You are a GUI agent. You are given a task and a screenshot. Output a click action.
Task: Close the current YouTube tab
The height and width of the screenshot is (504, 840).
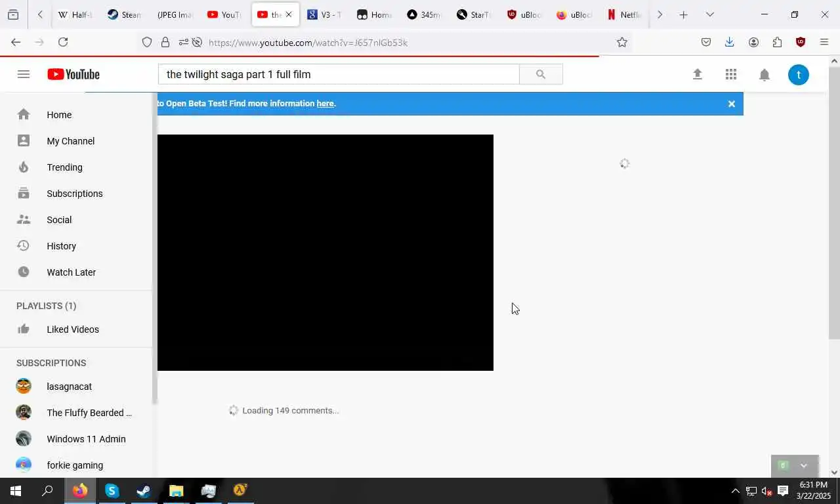289,14
